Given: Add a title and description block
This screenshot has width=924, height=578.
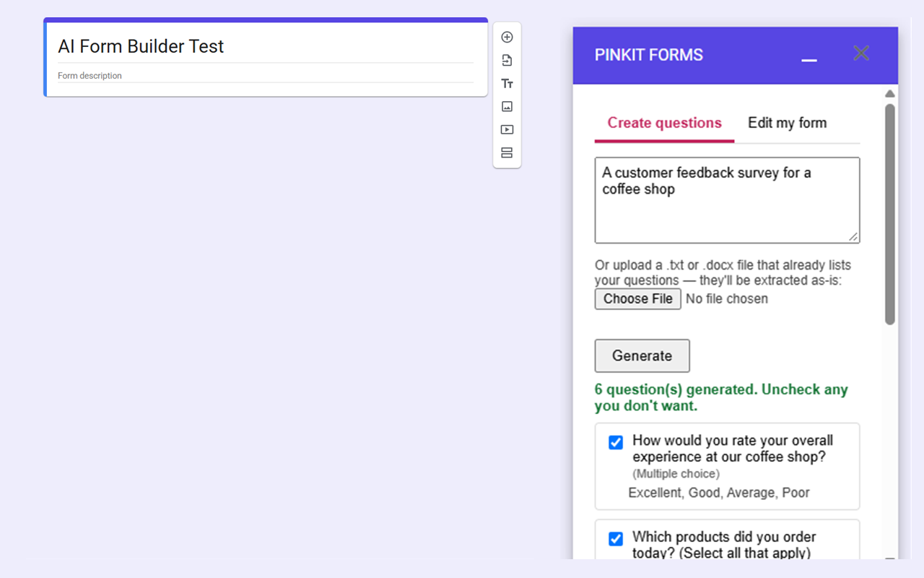Looking at the screenshot, I should (507, 84).
